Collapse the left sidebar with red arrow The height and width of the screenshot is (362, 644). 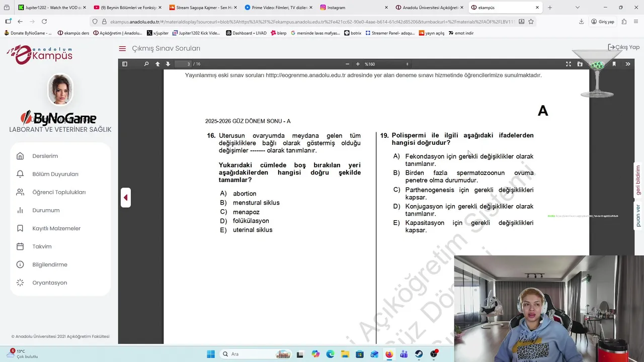(126, 198)
